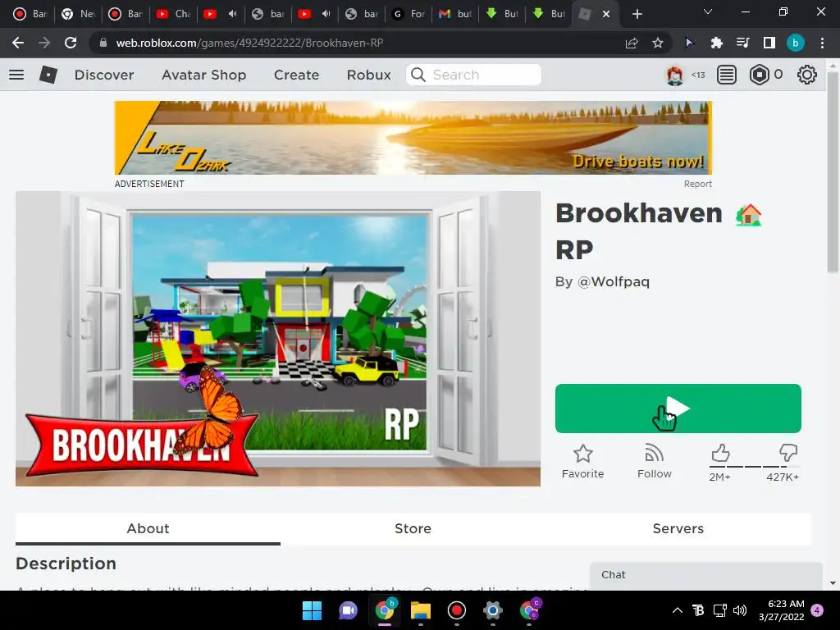This screenshot has height=630, width=840.
Task: Open the volume speaker tray icon
Action: pos(740,610)
